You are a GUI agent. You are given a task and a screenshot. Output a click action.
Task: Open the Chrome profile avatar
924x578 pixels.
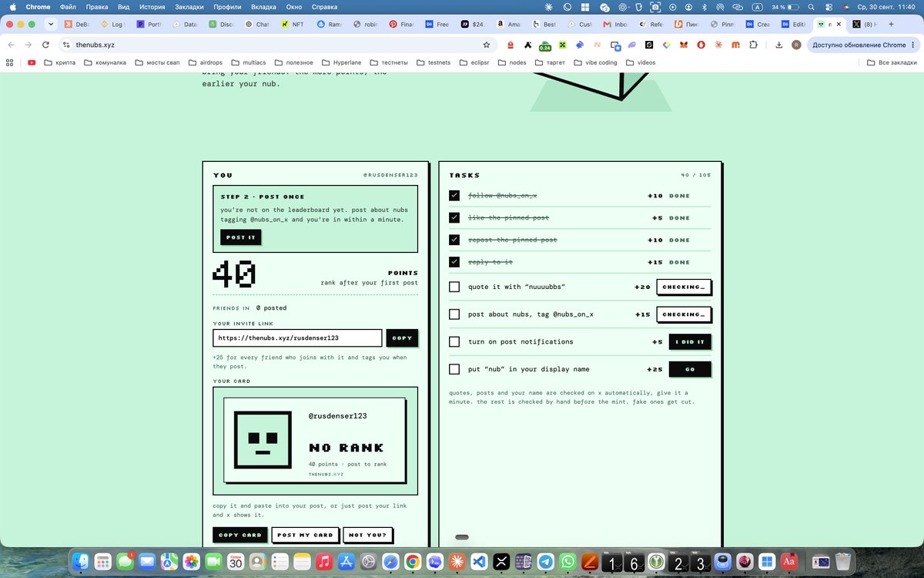pyautogui.click(x=796, y=45)
